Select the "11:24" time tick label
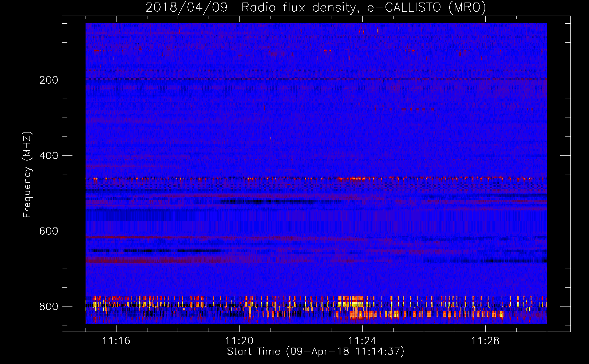 pos(362,341)
